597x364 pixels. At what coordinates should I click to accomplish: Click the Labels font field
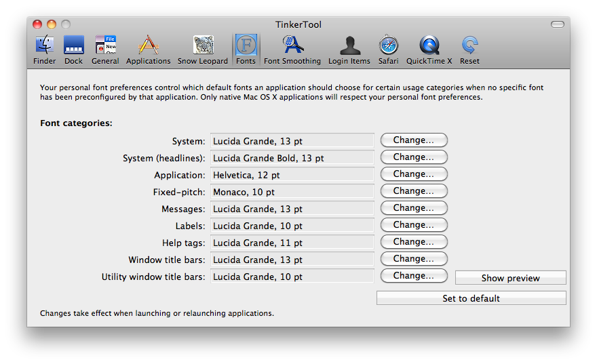pos(292,225)
